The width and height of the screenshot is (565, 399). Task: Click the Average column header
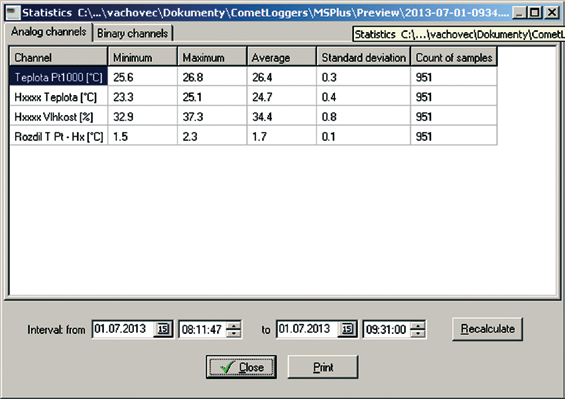(281, 57)
